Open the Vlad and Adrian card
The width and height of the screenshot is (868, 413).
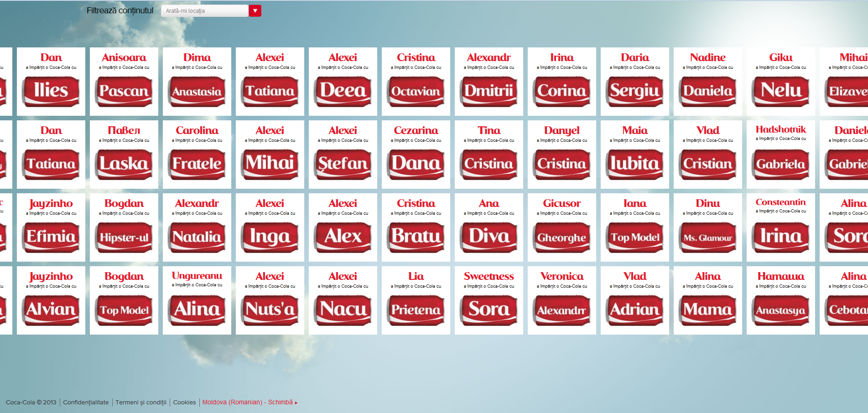click(x=635, y=300)
